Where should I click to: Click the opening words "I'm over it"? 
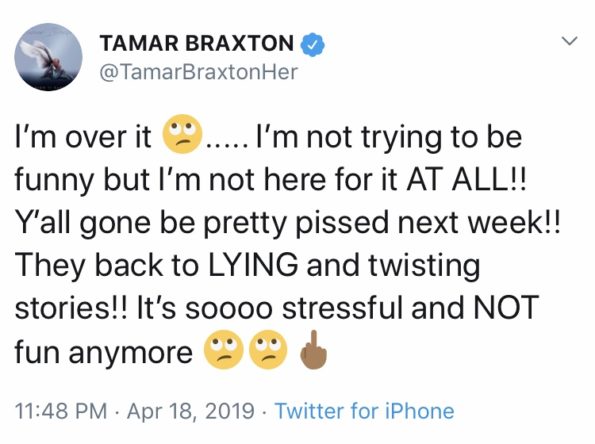coord(83,136)
